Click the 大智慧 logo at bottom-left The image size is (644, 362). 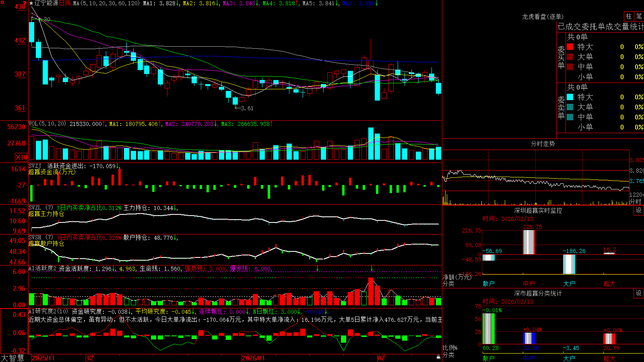tap(12, 358)
